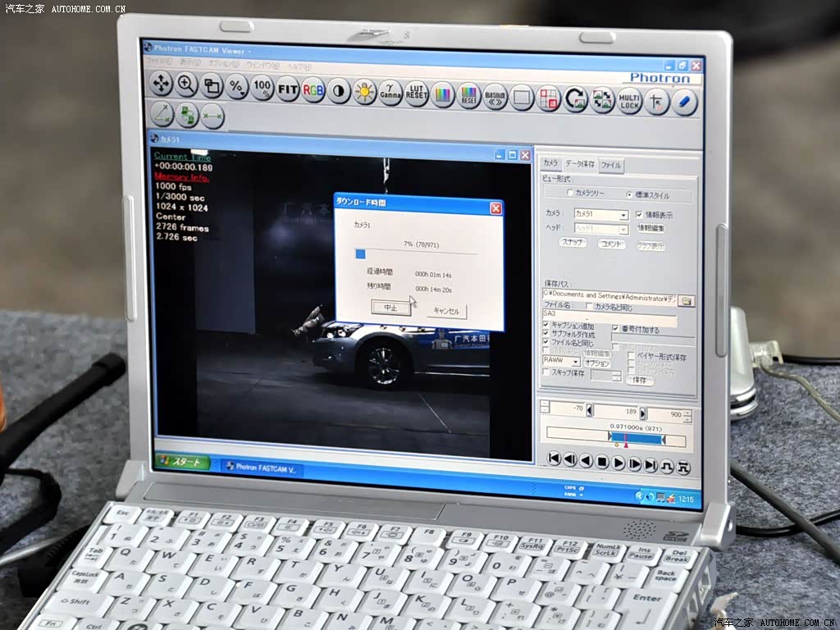Select the blue pen icon
Image resolution: width=840 pixels, height=630 pixels.
pos(684,103)
